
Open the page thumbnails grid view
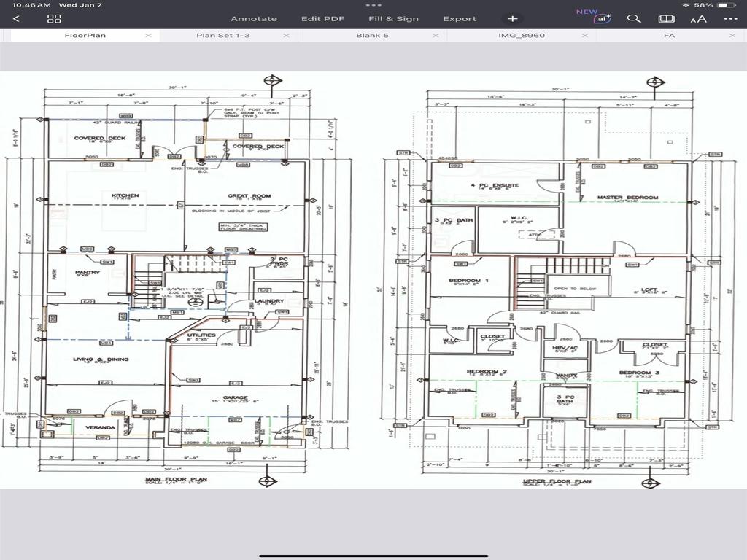pyautogui.click(x=54, y=18)
